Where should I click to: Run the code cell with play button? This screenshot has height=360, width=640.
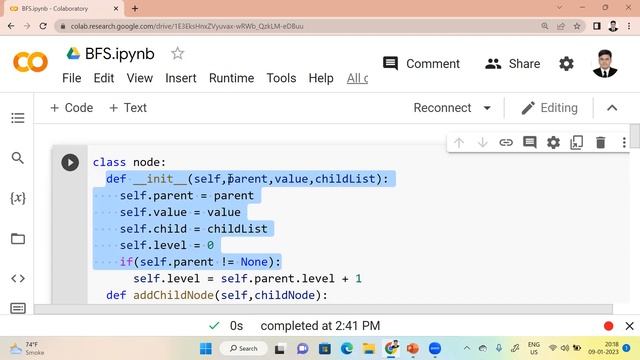(70, 162)
